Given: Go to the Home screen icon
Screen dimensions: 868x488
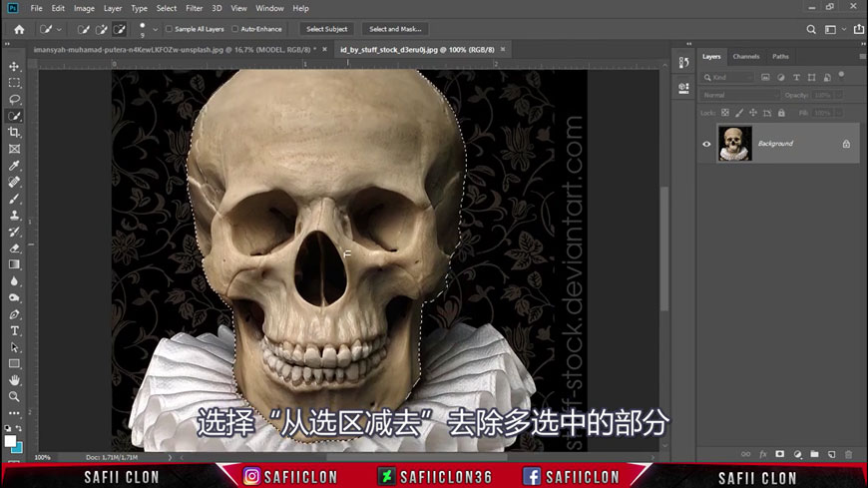Looking at the screenshot, I should (19, 29).
